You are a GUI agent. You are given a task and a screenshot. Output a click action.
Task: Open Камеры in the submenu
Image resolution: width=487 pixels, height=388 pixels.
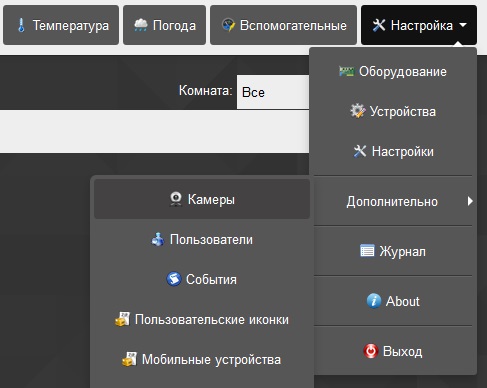[202, 199]
